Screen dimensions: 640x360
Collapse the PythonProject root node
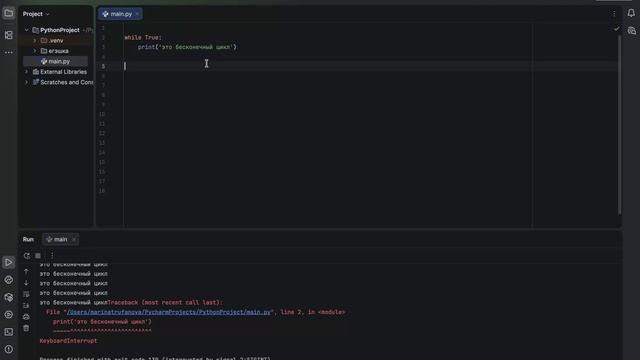pos(27,30)
